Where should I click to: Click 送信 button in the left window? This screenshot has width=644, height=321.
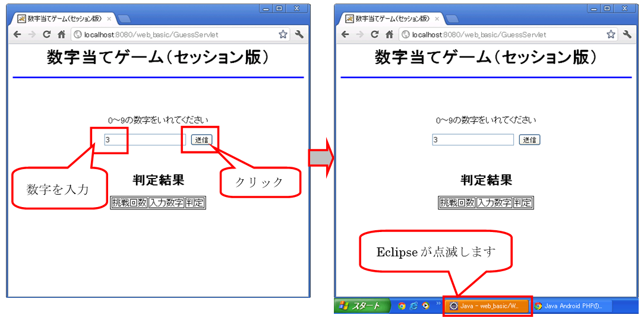pos(202,140)
